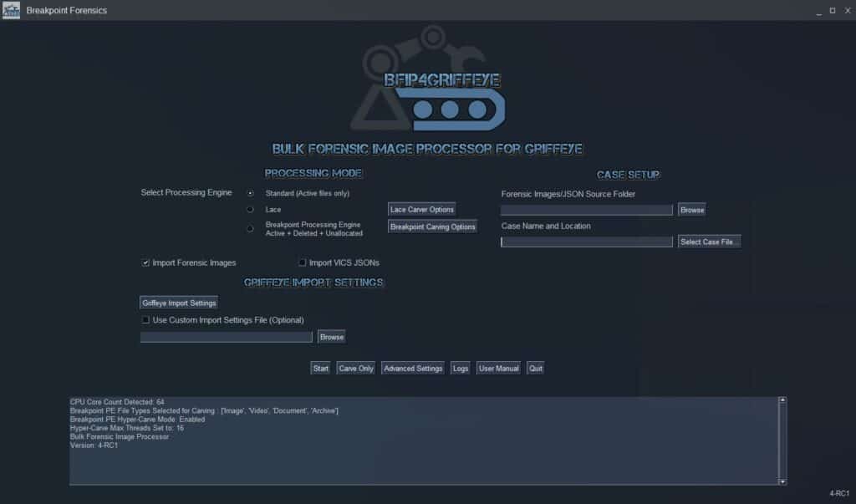The height and width of the screenshot is (504, 856).
Task: Click the '4-RC1' version label in the window corner
Action: click(x=839, y=494)
